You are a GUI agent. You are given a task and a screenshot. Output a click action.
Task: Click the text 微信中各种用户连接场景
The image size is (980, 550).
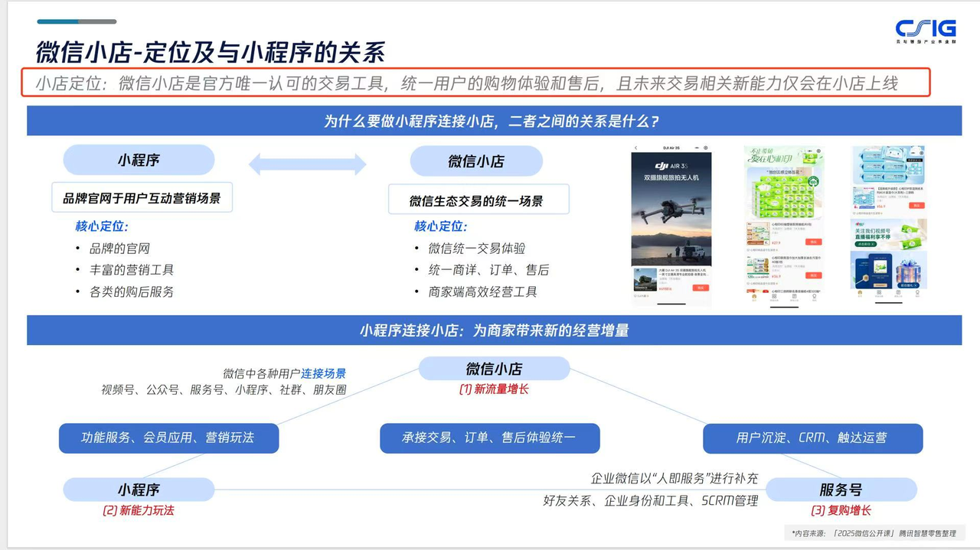point(284,373)
